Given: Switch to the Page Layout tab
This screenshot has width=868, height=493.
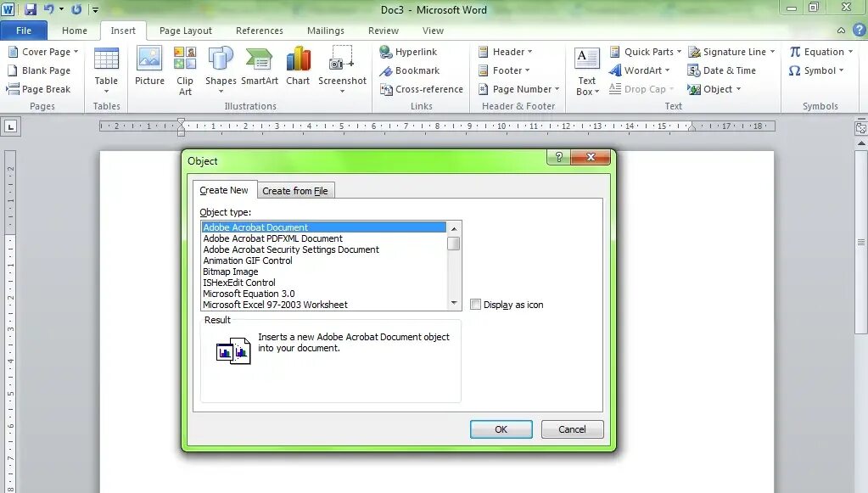Looking at the screenshot, I should pyautogui.click(x=186, y=31).
